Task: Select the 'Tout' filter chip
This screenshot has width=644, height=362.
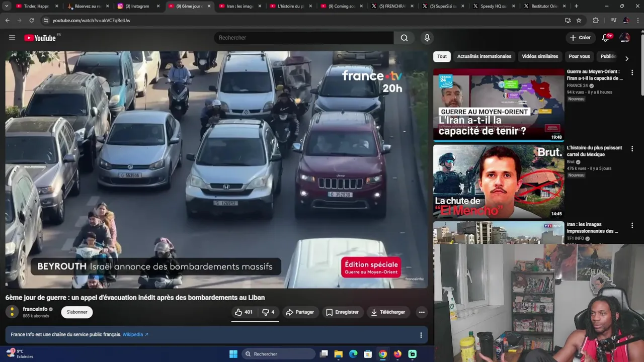Action: click(442, 56)
